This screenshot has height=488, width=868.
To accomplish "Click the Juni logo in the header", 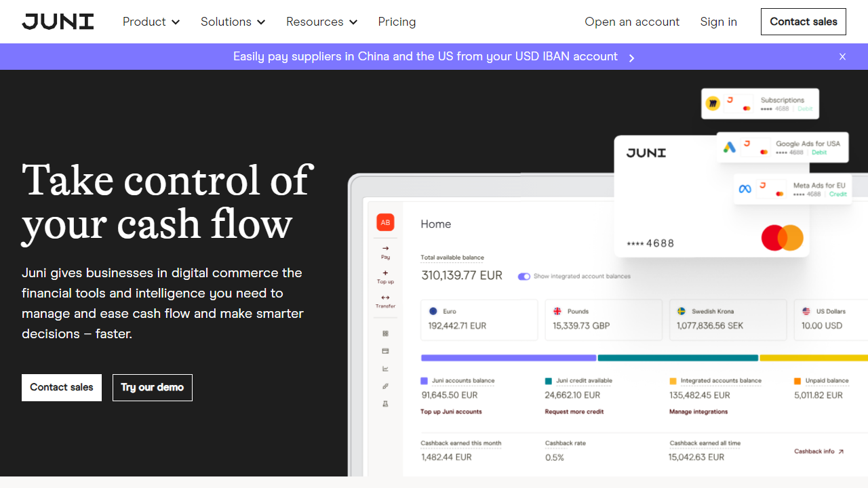I will (58, 22).
